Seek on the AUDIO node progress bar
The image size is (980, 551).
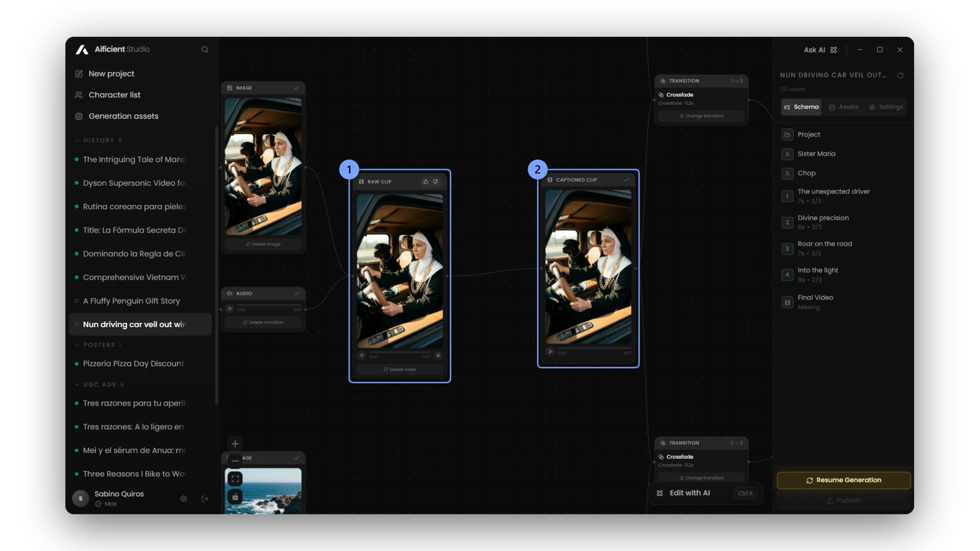tap(269, 305)
